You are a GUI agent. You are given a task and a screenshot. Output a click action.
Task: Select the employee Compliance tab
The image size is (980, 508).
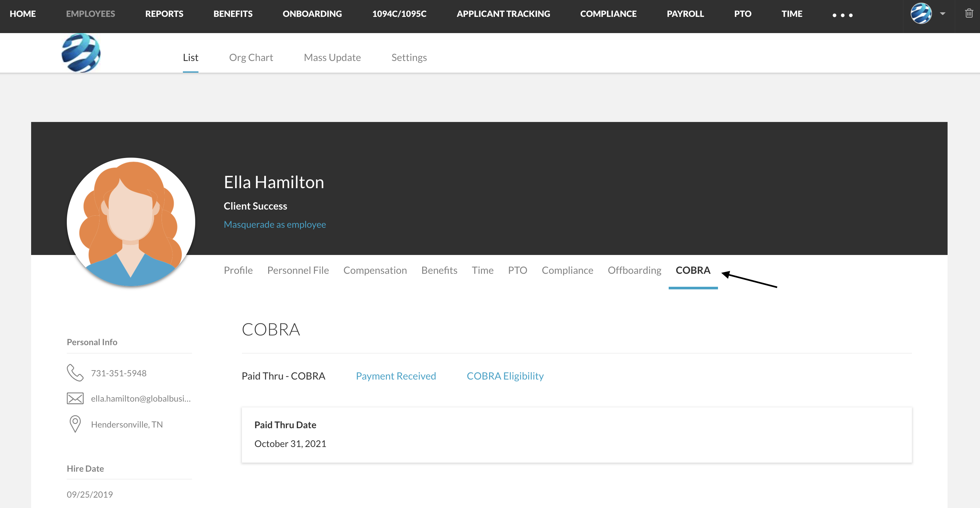[567, 270]
